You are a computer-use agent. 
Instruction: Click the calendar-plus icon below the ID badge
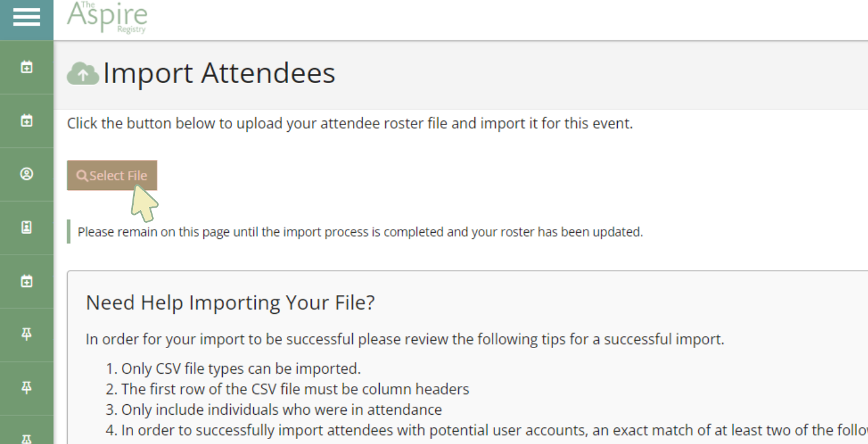pos(26,281)
